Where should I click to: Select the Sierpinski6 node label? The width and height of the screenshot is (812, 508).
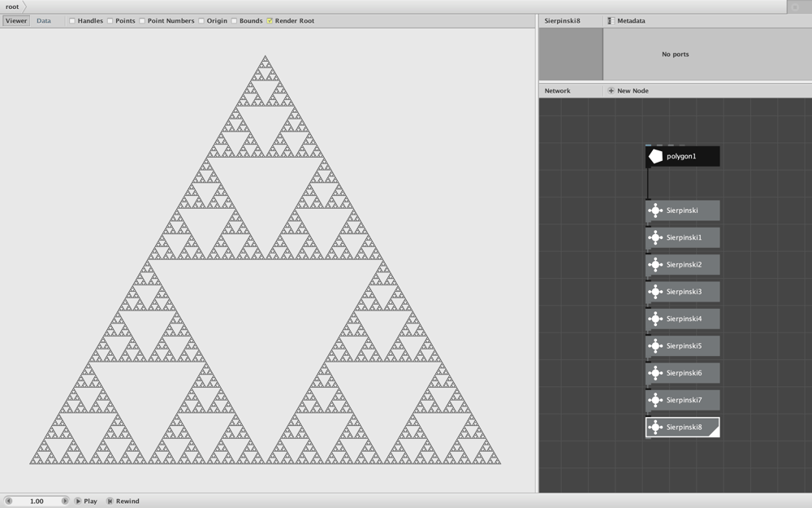pos(684,373)
